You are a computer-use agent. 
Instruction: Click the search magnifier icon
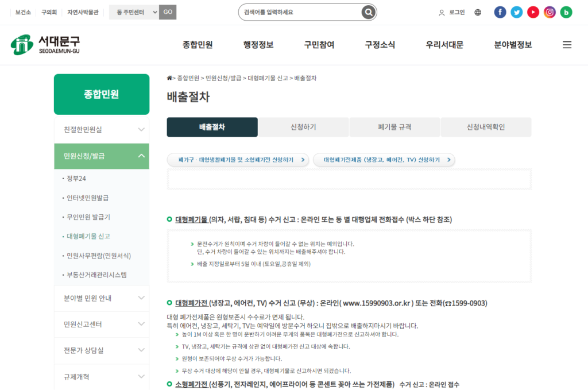point(368,13)
